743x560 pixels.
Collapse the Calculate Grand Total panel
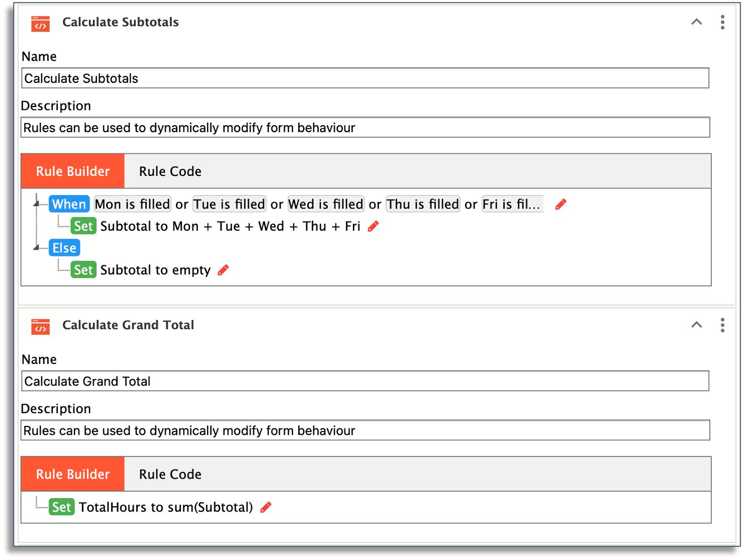tap(696, 325)
